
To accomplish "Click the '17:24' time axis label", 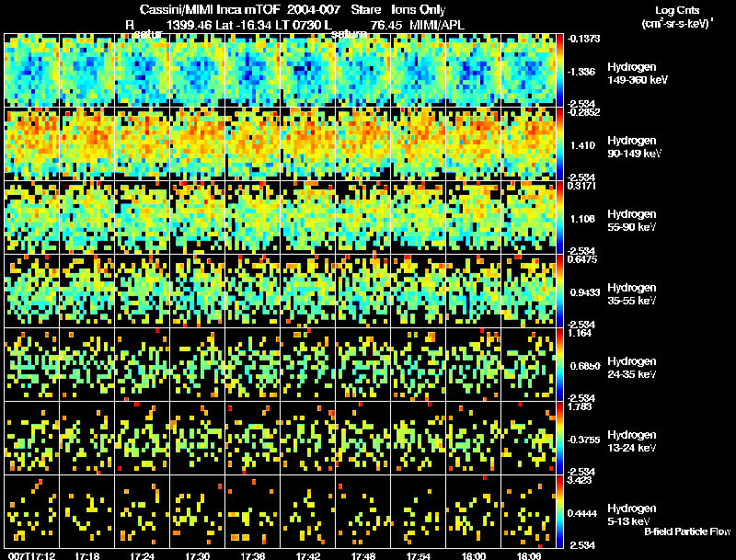I will [x=143, y=555].
